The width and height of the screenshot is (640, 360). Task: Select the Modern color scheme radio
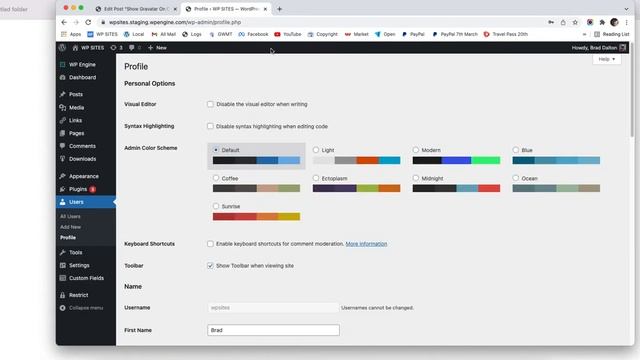(x=416, y=150)
